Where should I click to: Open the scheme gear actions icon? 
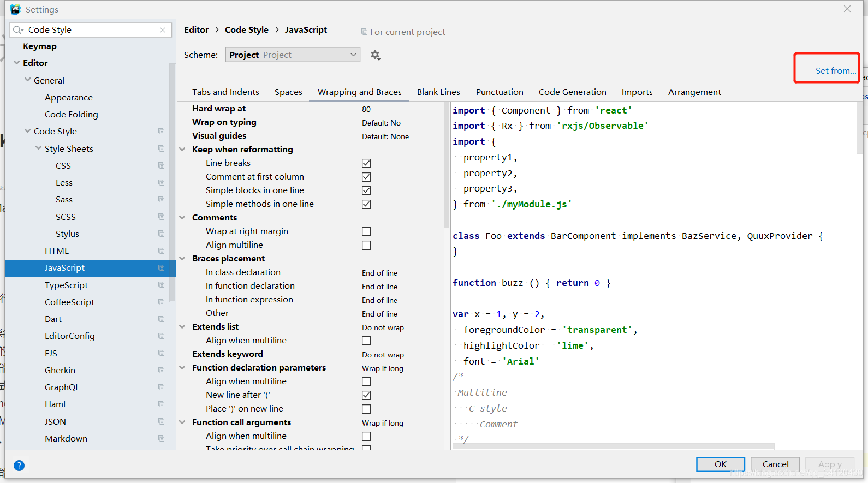(375, 55)
